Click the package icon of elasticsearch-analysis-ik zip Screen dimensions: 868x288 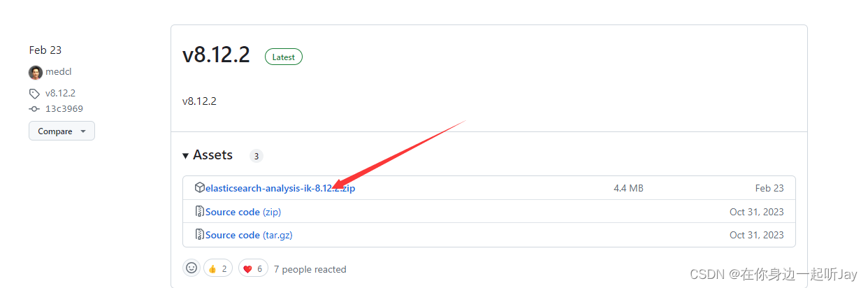pos(199,188)
